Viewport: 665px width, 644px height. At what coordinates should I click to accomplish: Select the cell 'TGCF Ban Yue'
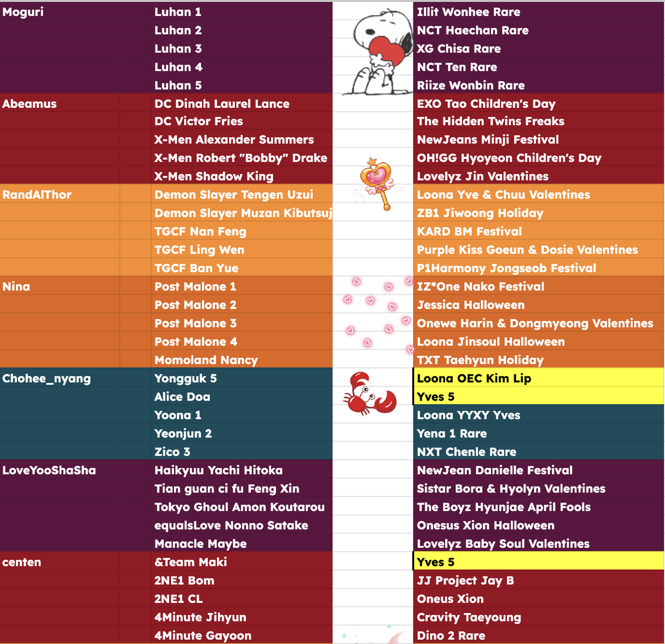coord(242,268)
